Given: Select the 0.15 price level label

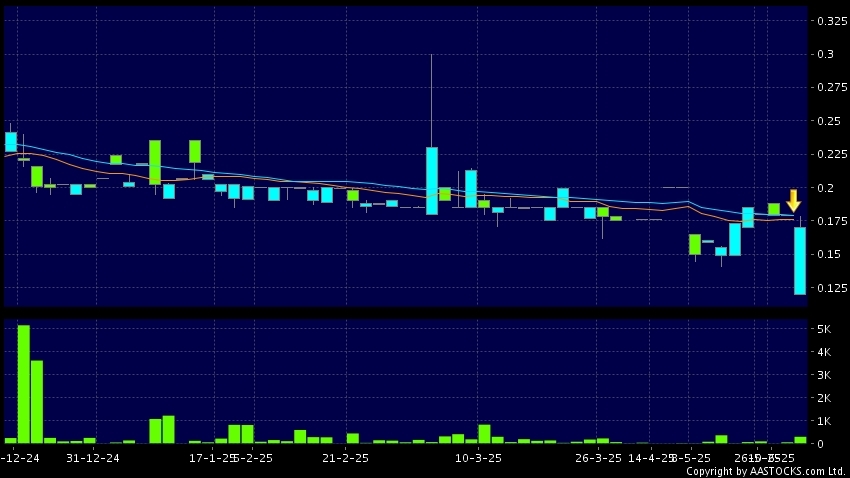Looking at the screenshot, I should pyautogui.click(x=829, y=255).
